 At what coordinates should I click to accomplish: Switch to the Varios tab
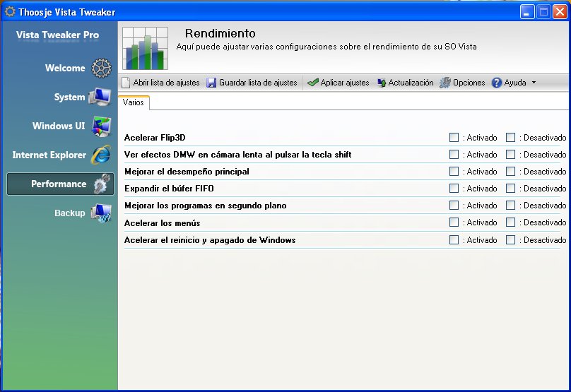(x=134, y=102)
